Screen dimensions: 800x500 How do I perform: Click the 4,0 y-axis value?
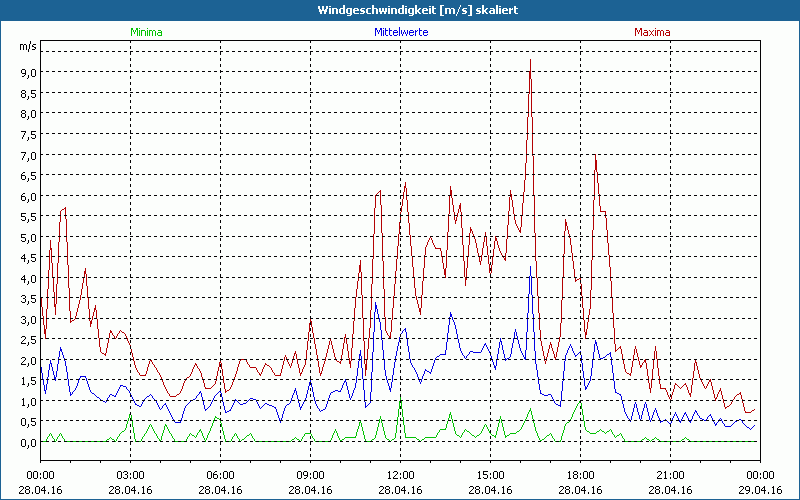(28, 279)
